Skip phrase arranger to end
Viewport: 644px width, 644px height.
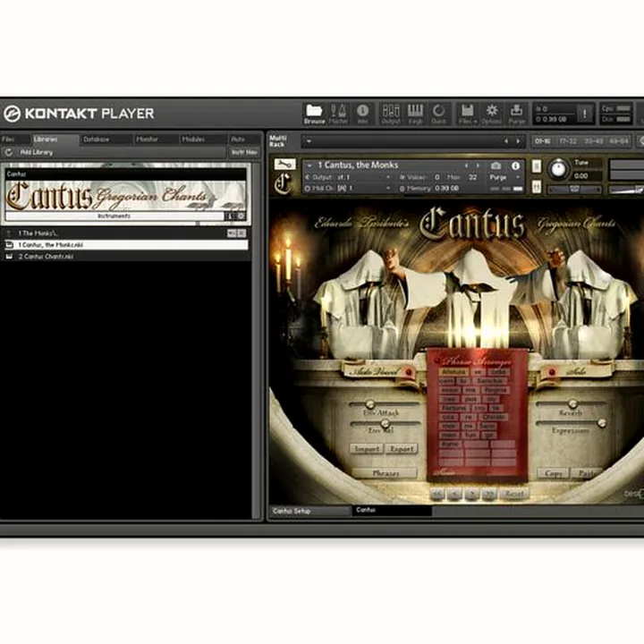[x=488, y=493]
